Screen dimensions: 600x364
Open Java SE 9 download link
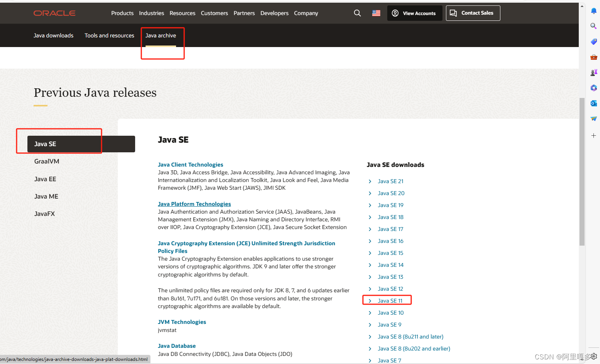390,325
